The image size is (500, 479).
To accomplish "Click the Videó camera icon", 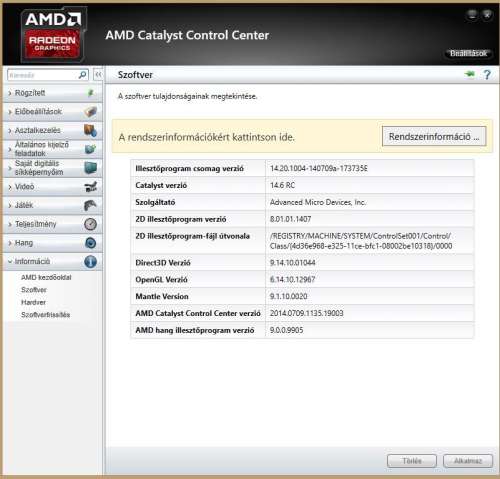I will pyautogui.click(x=90, y=187).
